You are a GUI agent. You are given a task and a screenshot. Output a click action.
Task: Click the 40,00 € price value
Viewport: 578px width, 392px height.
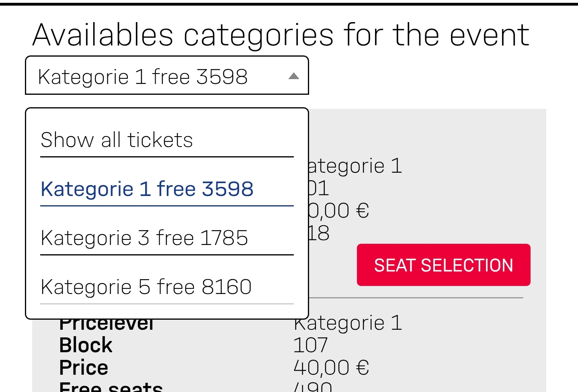[x=331, y=367]
